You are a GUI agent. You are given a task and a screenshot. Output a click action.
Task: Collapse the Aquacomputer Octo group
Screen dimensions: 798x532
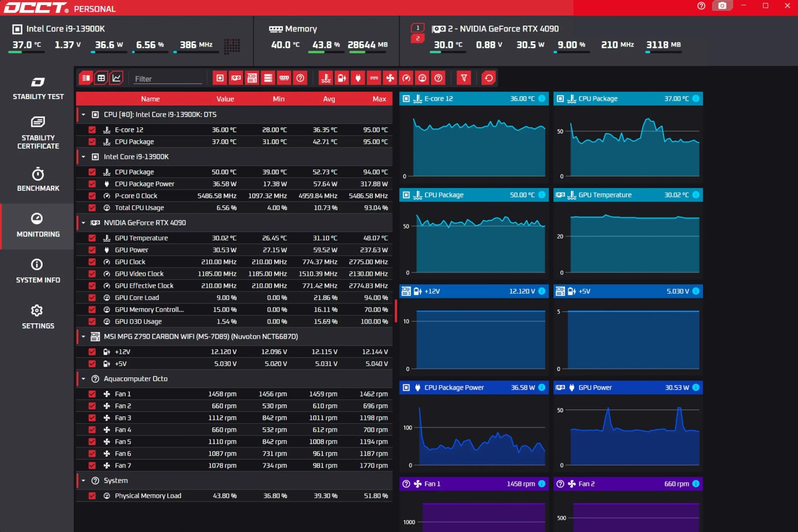pyautogui.click(x=84, y=379)
